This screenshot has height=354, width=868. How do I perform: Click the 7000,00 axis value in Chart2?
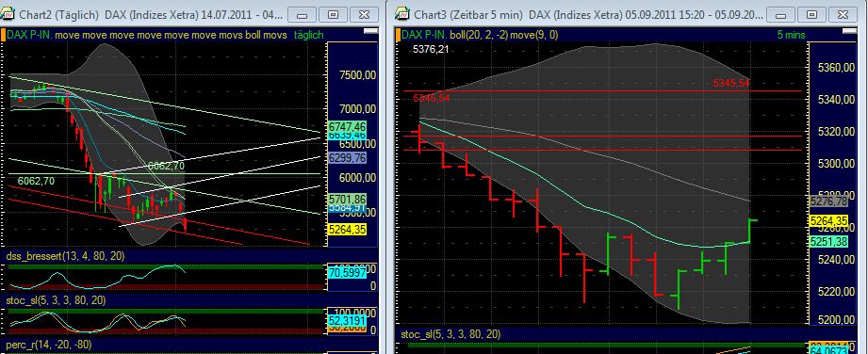point(357,108)
